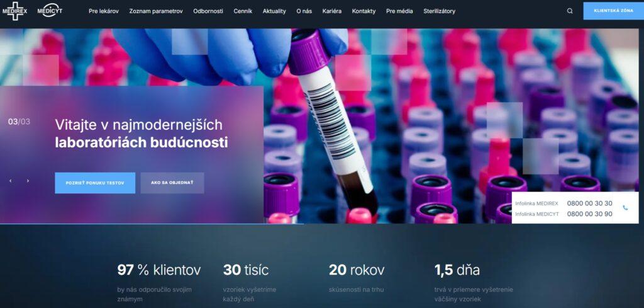Click the Klientská zóna button
Image resolution: width=644 pixels, height=308 pixels.
click(x=614, y=11)
